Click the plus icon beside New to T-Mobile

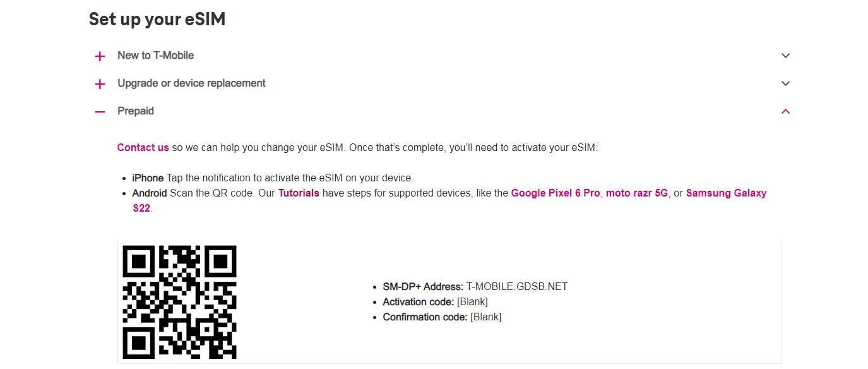tap(100, 56)
